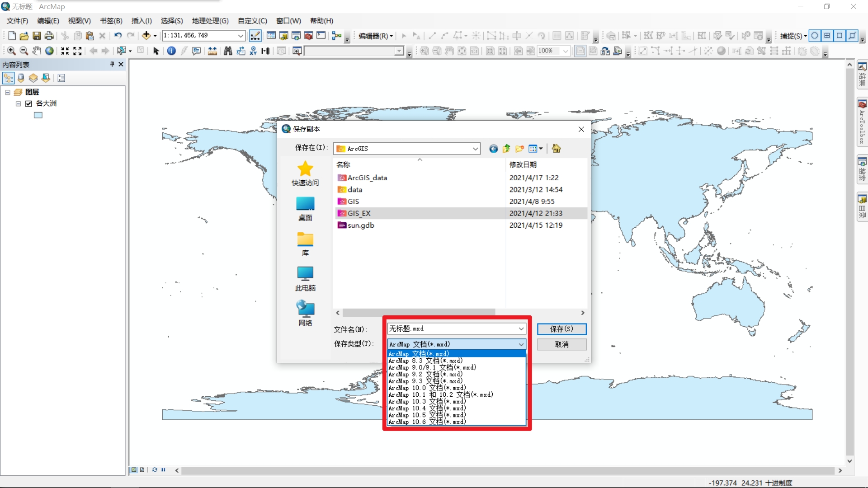868x488 pixels.
Task: Open the 地理处理(G) menu
Action: pyautogui.click(x=210, y=21)
